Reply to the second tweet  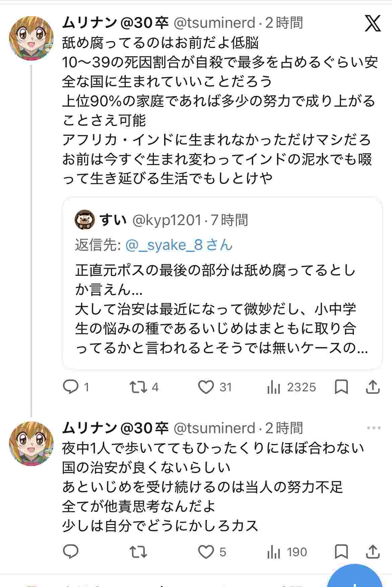(71, 552)
